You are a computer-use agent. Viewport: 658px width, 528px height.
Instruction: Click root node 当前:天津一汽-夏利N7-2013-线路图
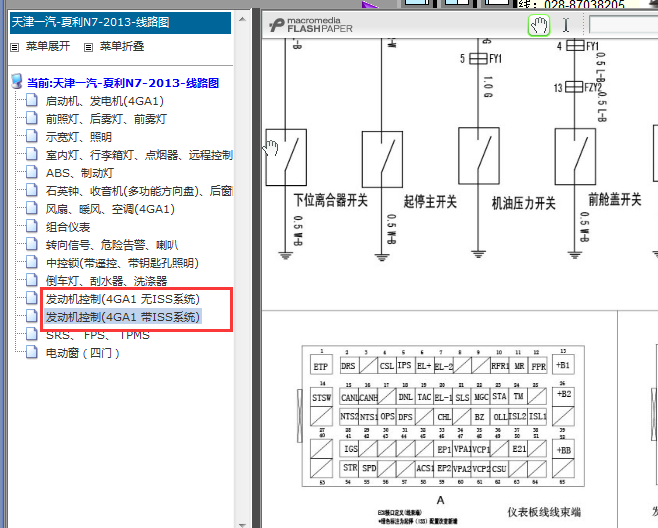123,83
